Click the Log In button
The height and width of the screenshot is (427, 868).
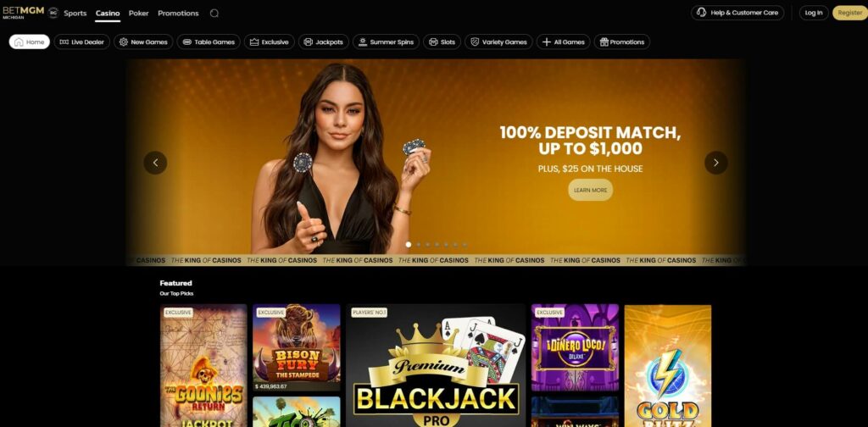pyautogui.click(x=814, y=13)
